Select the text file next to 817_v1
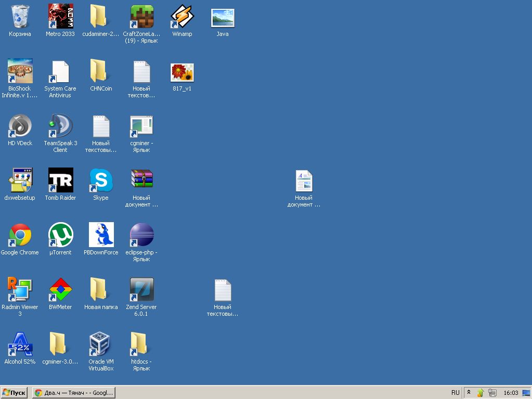The image size is (532, 399). pos(141,72)
